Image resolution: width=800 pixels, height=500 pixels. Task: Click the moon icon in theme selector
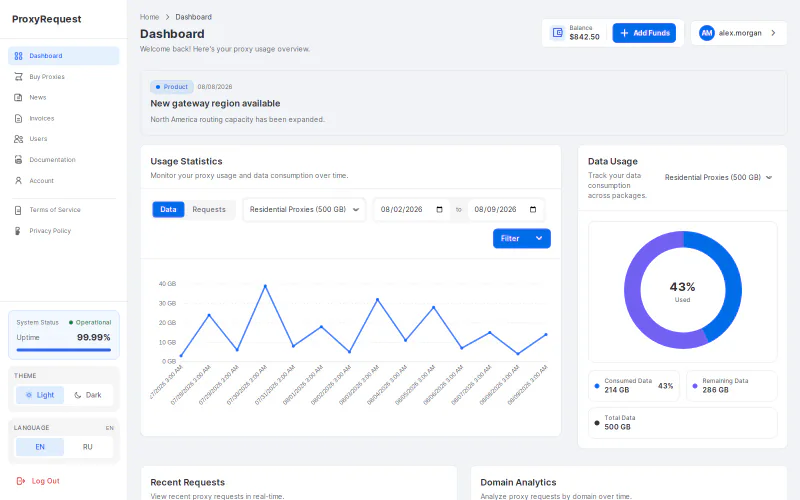click(78, 395)
